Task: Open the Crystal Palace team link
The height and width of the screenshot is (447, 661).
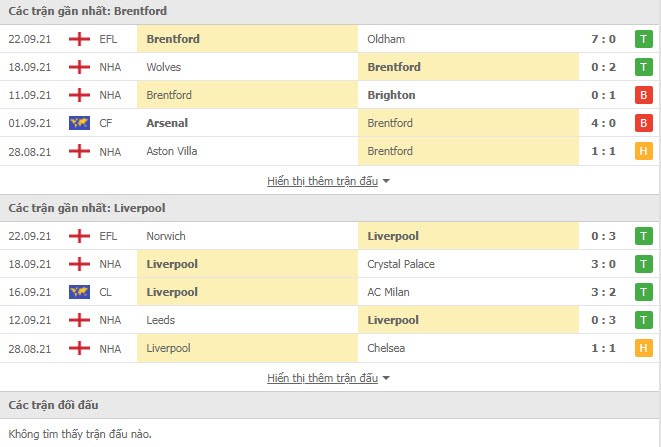Action: coord(401,264)
